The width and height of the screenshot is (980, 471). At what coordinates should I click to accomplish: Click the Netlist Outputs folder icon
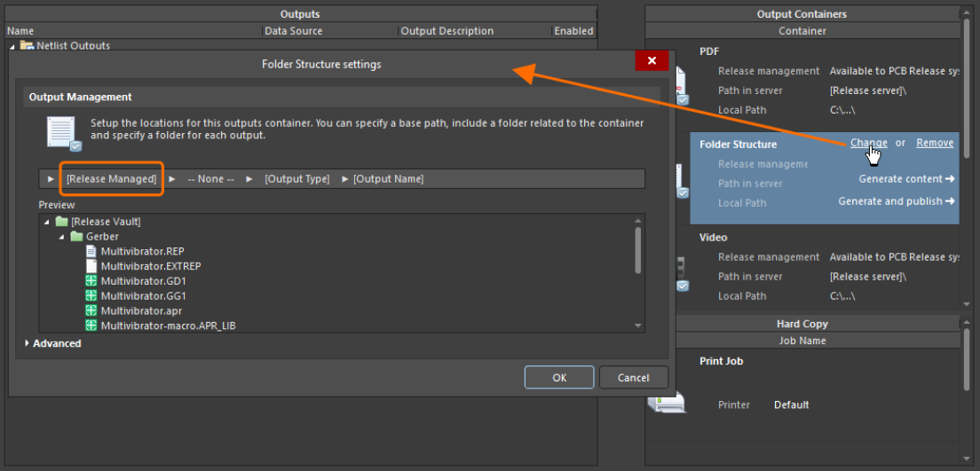(26, 45)
